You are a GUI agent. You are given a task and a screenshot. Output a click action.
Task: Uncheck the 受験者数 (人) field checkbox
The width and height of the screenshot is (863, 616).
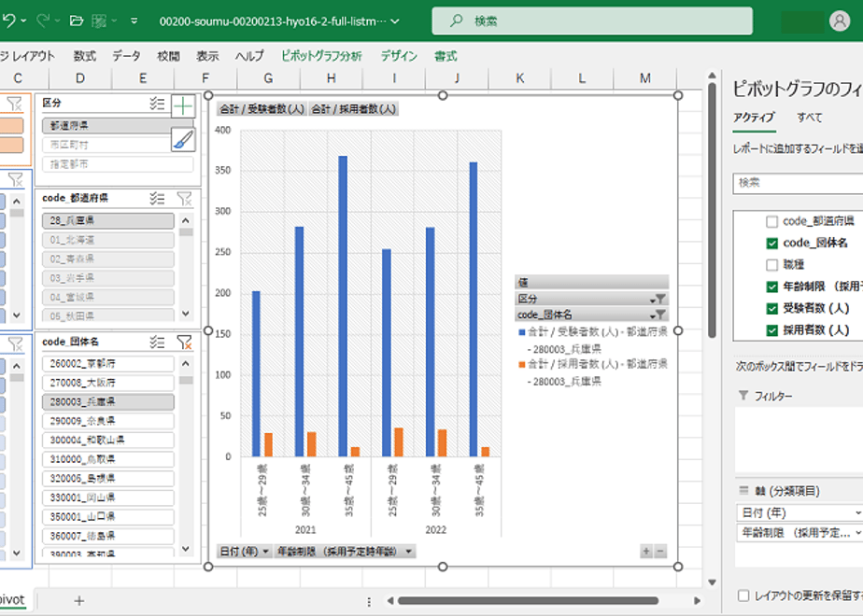[x=771, y=309]
